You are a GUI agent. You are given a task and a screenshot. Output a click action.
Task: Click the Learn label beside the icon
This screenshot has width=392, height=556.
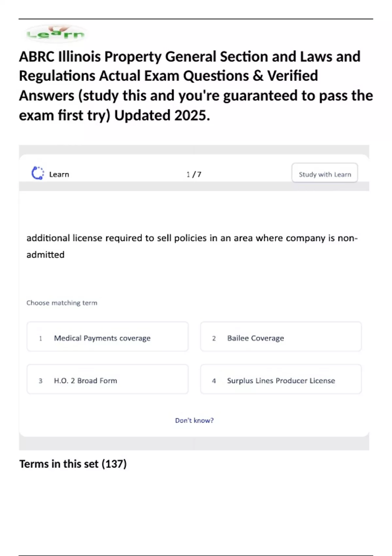[59, 174]
